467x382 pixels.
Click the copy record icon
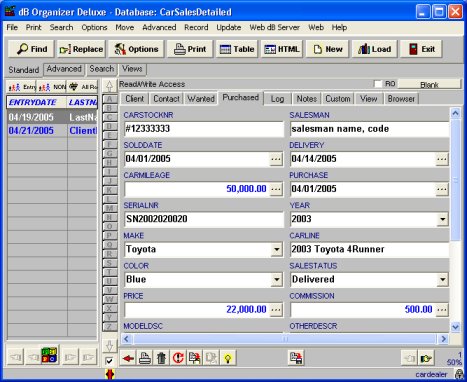click(195, 358)
